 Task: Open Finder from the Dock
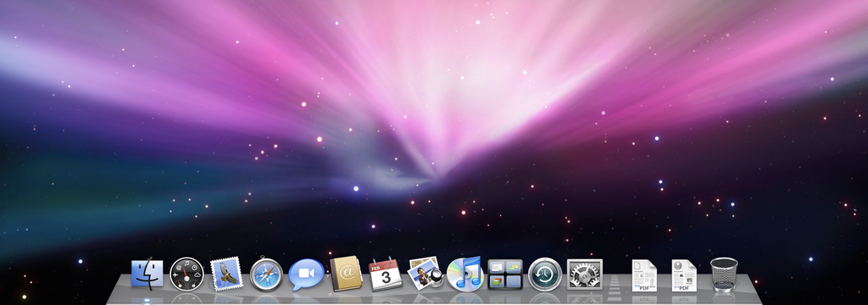click(147, 274)
